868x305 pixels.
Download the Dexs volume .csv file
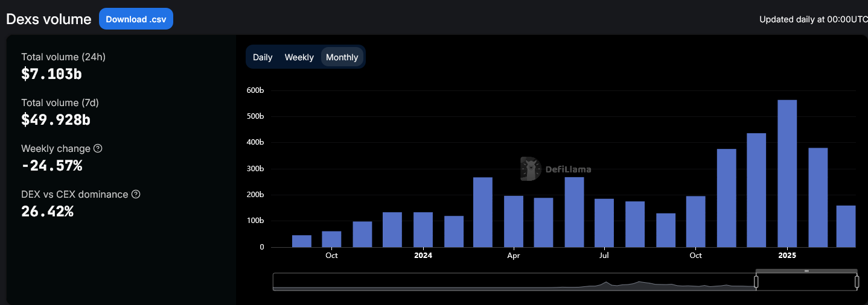click(136, 19)
